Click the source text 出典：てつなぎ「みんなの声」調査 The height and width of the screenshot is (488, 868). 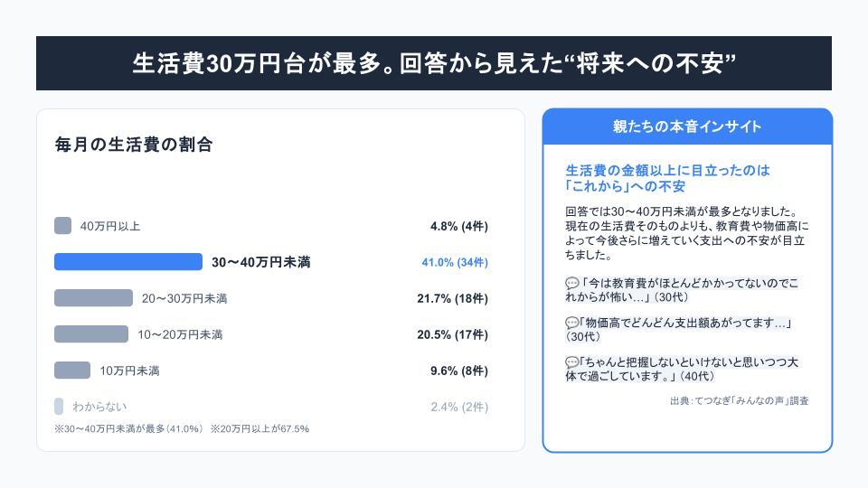[739, 400]
